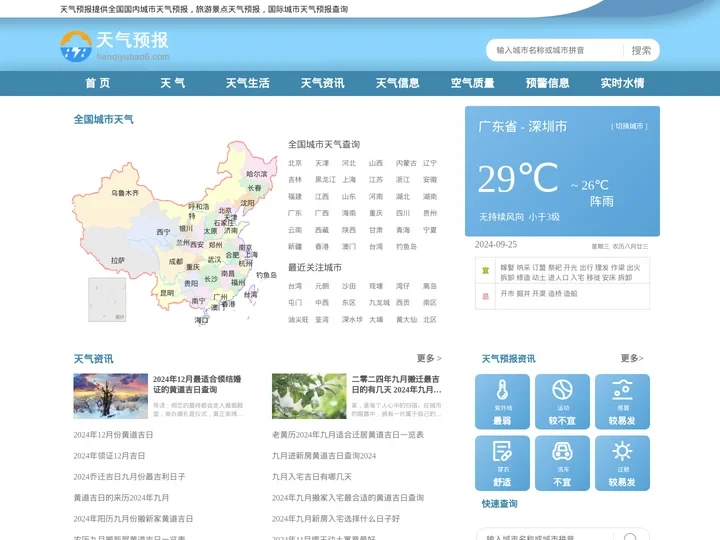Select 广东 in the province list
Image resolution: width=720 pixels, height=540 pixels.
click(295, 213)
